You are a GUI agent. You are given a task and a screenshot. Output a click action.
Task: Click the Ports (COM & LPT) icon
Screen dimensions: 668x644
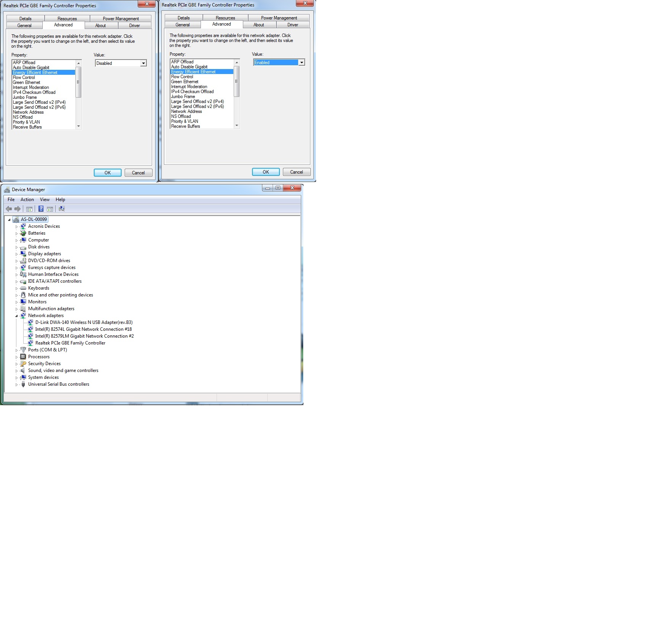pos(23,350)
